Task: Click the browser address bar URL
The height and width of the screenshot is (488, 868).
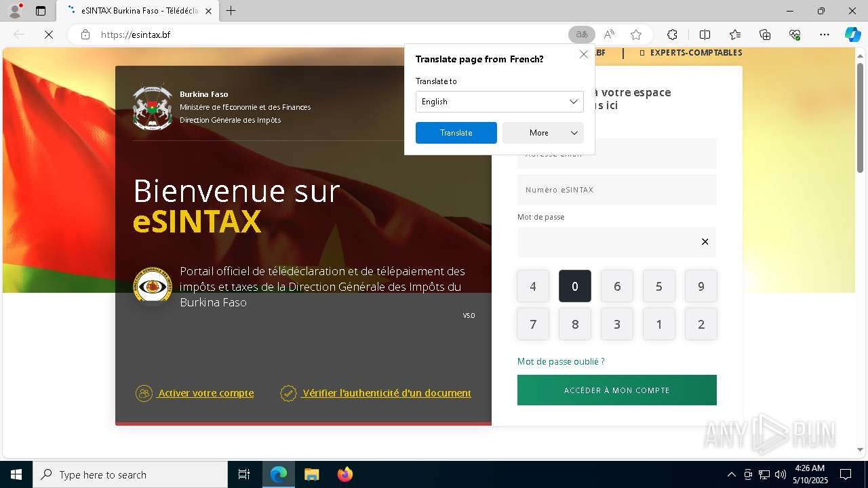Action: pyautogui.click(x=136, y=35)
